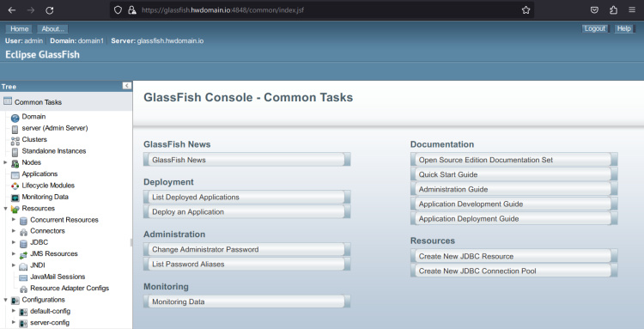
Task: Click the Monitoring Data tree icon
Action: [x=15, y=198]
